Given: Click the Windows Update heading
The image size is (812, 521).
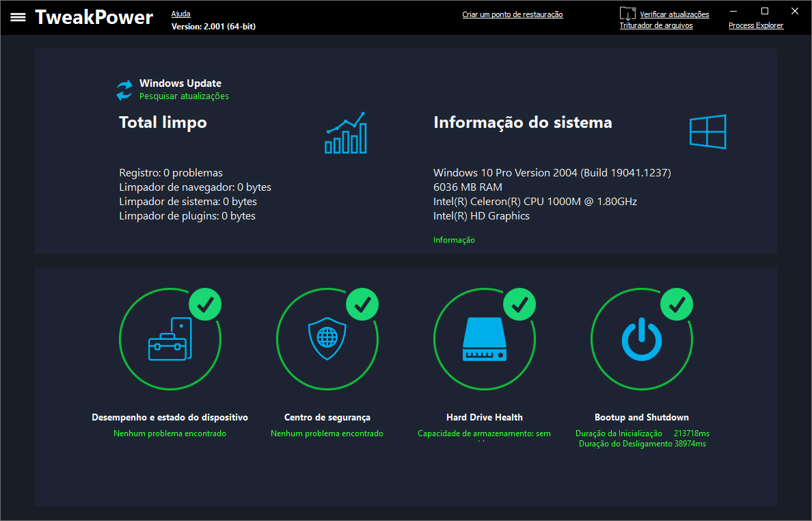Looking at the screenshot, I should point(180,83).
